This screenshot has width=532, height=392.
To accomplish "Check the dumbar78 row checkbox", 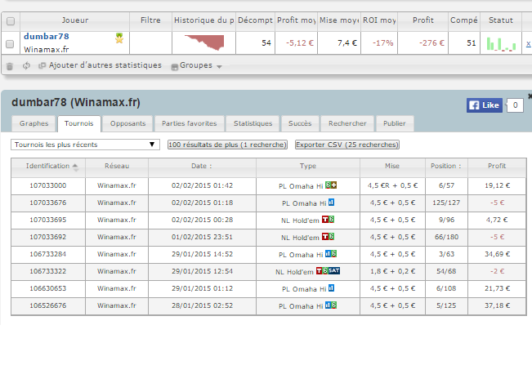I will pos(10,44).
